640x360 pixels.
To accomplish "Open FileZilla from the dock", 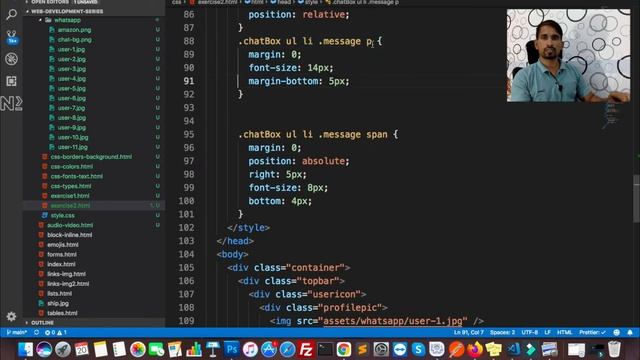I will [306, 349].
